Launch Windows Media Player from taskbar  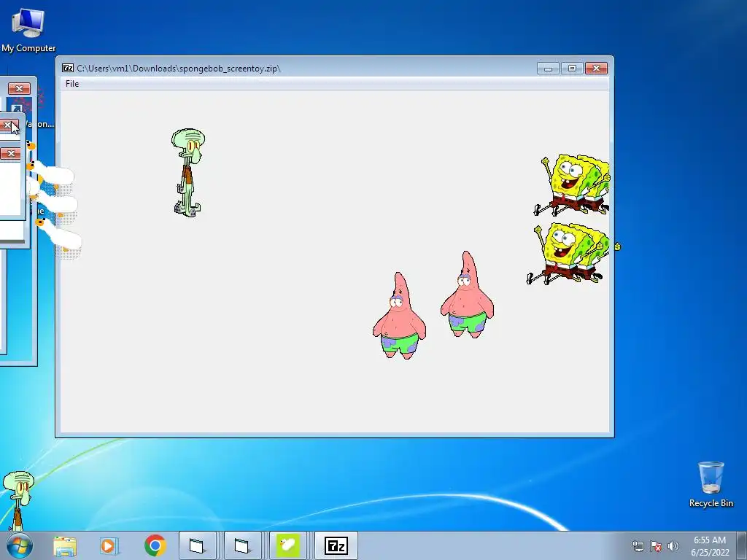point(109,545)
